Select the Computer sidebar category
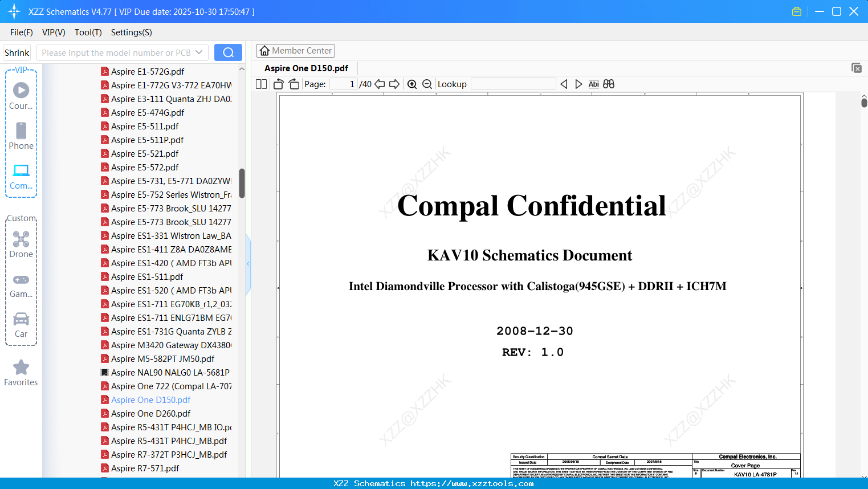 (x=21, y=177)
